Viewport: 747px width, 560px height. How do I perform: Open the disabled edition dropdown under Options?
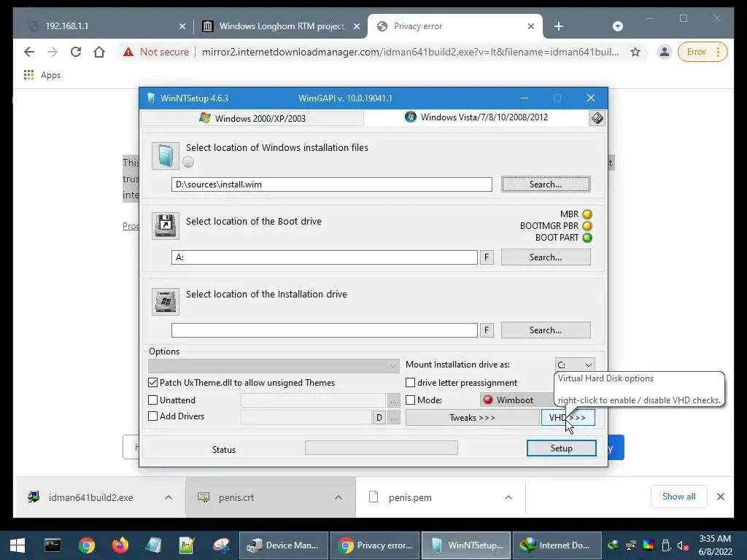(274, 366)
